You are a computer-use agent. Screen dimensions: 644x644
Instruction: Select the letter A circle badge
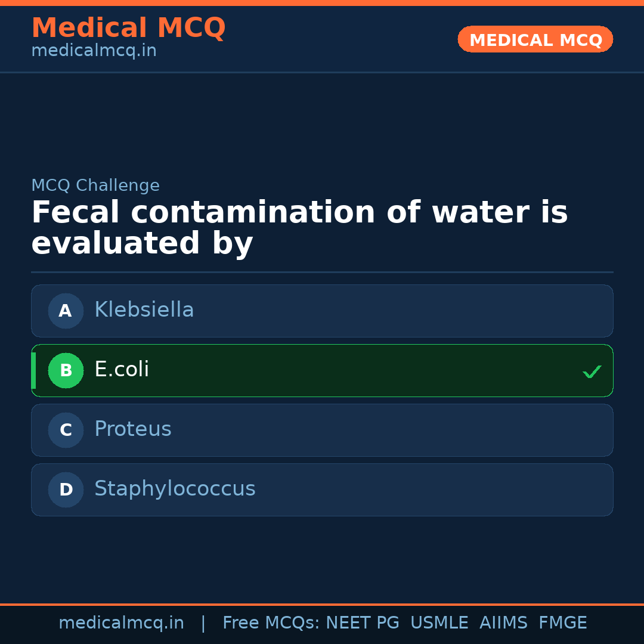(x=66, y=311)
